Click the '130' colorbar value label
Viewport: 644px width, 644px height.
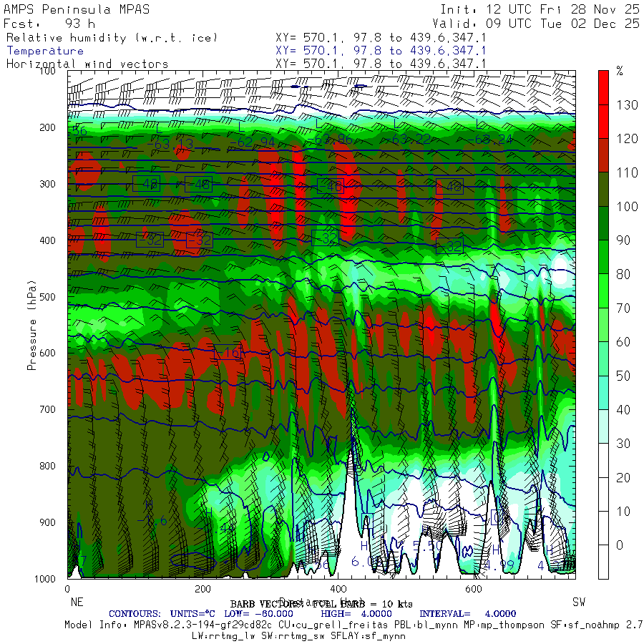(627, 105)
